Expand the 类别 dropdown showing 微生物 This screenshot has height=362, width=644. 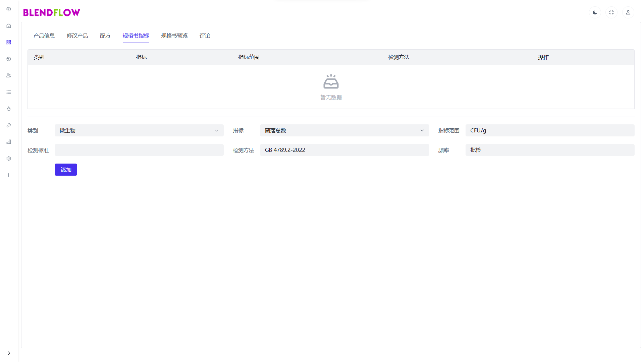139,130
